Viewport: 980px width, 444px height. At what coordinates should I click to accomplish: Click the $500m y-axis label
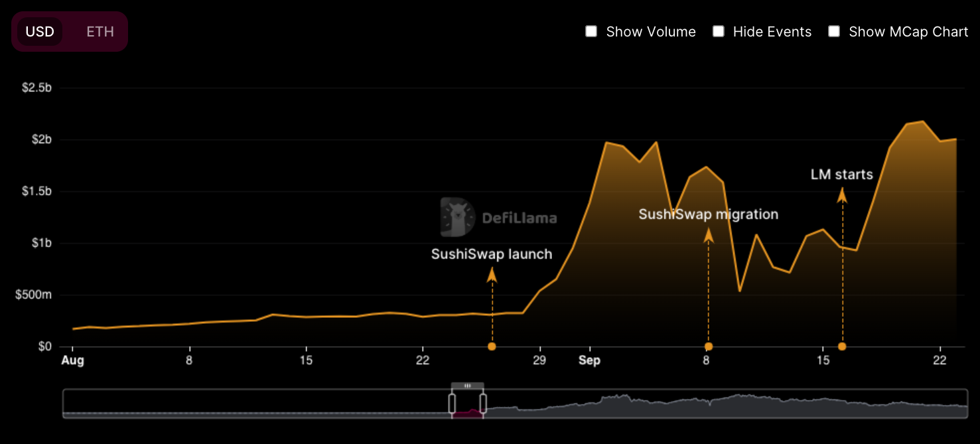(x=35, y=295)
